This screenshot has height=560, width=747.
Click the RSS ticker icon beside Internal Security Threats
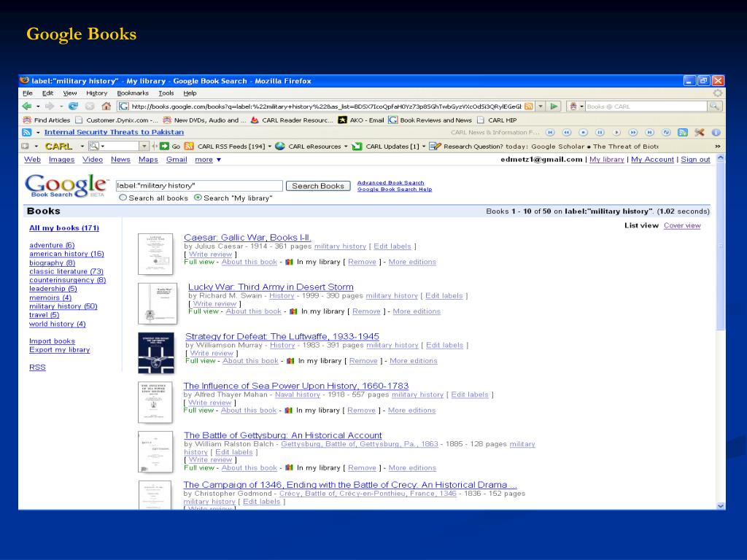[x=27, y=133]
